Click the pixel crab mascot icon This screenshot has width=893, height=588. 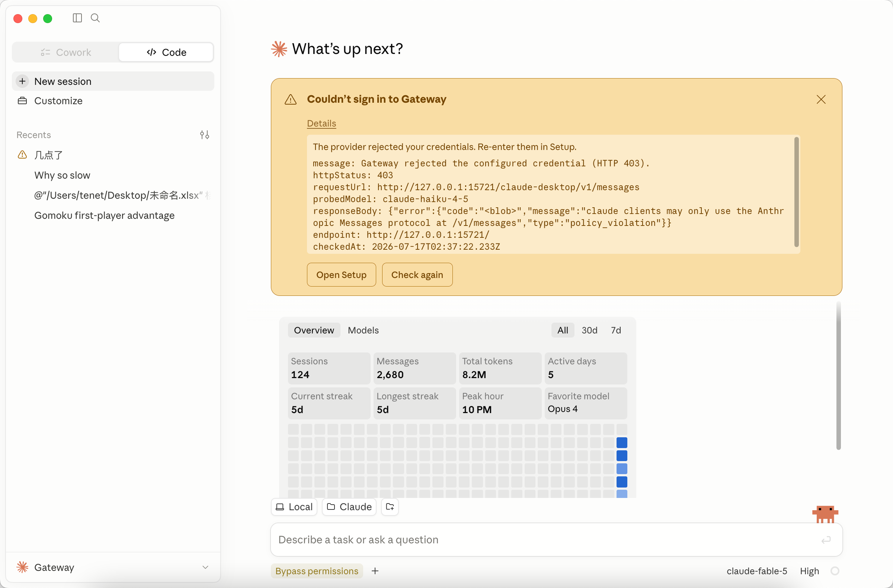tap(825, 514)
